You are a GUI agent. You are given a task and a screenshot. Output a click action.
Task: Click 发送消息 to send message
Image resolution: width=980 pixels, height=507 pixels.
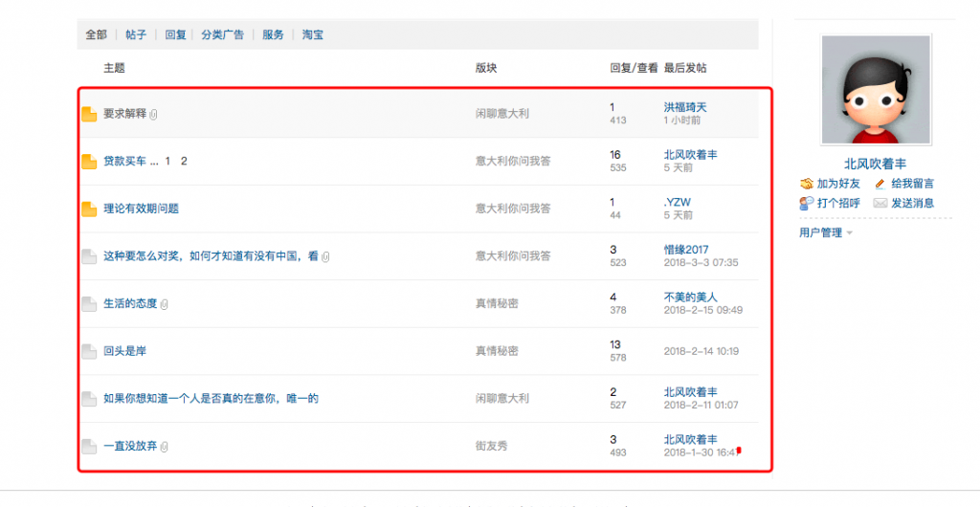[x=912, y=203]
